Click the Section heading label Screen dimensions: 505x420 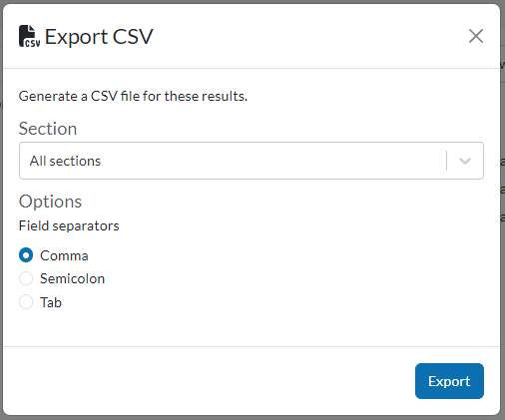(48, 129)
